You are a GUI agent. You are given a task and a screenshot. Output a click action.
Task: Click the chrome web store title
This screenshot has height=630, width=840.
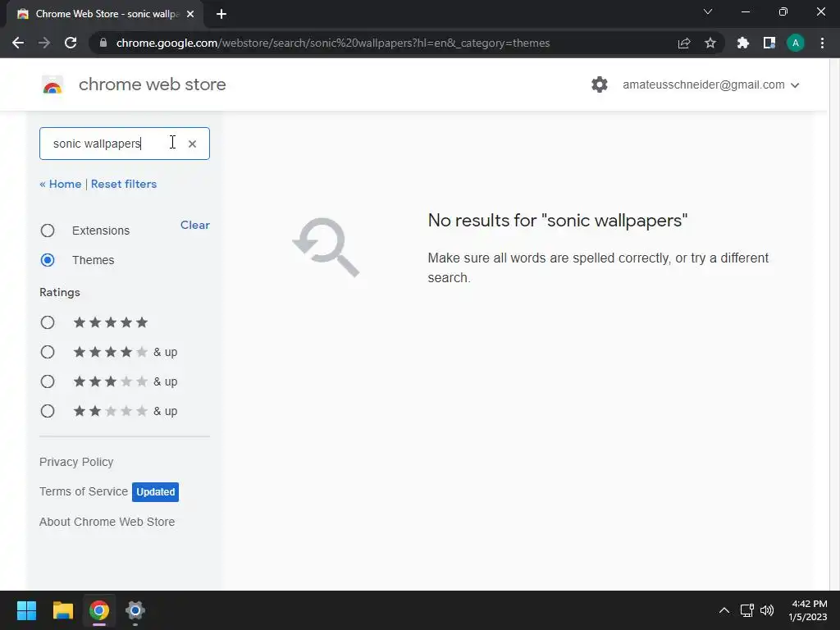tap(152, 84)
